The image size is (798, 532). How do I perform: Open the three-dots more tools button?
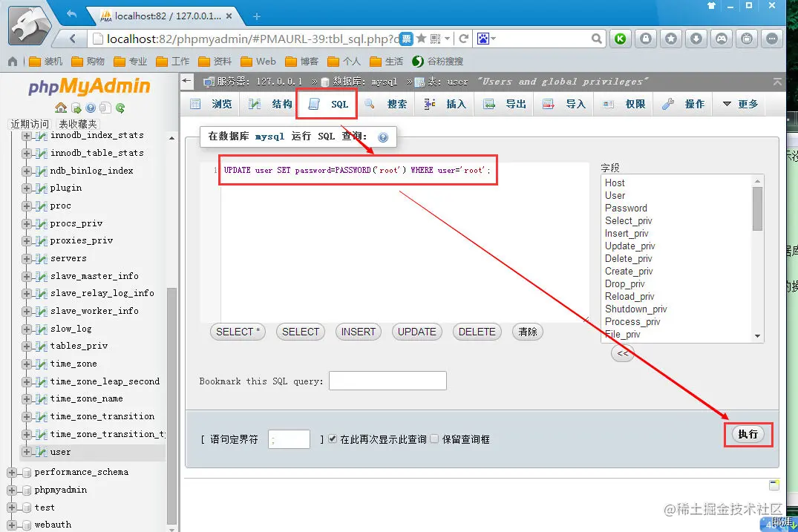pos(772,39)
